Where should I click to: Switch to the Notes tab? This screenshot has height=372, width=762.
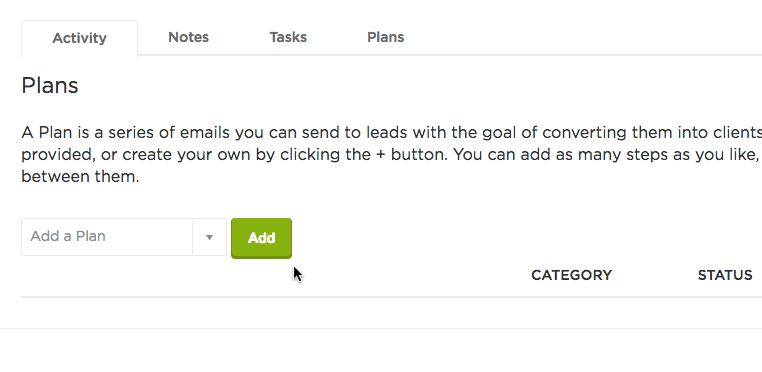point(189,37)
